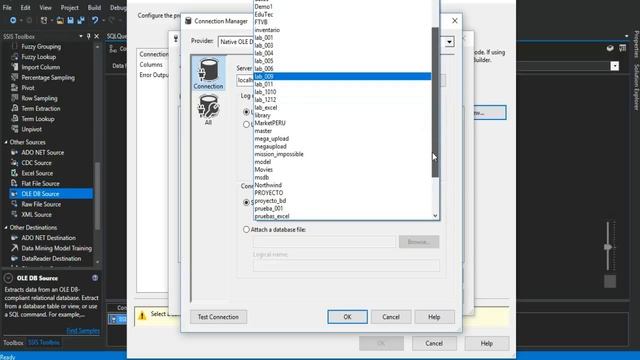Open the View menu
Image resolution: width=640 pixels, height=360 pixels.
[45, 7]
